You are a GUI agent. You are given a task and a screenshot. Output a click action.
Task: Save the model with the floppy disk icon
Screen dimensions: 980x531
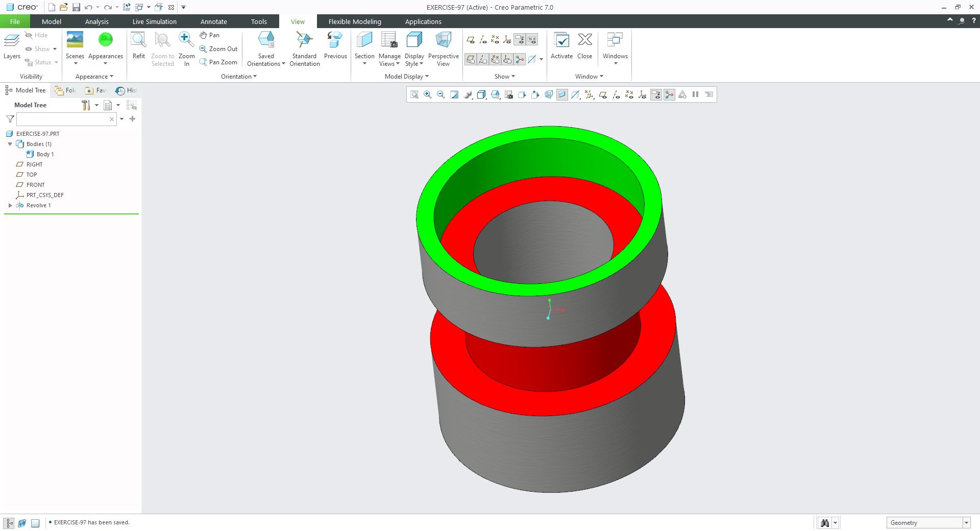(x=76, y=7)
